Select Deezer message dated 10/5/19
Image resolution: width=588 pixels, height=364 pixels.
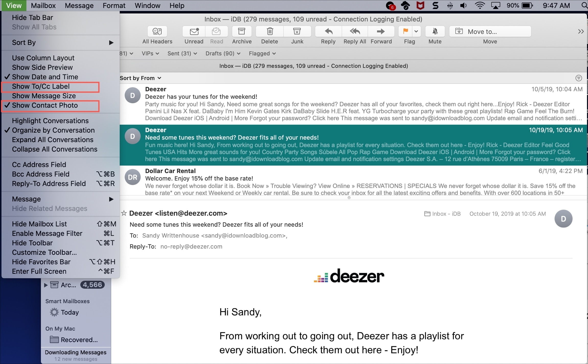click(x=353, y=104)
